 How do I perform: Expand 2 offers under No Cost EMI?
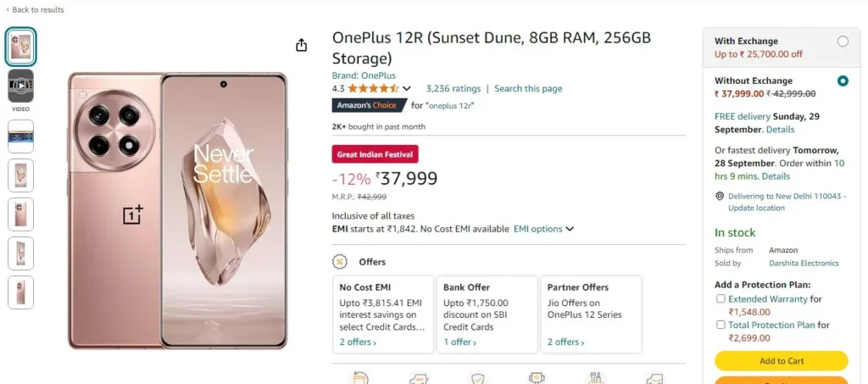point(358,342)
